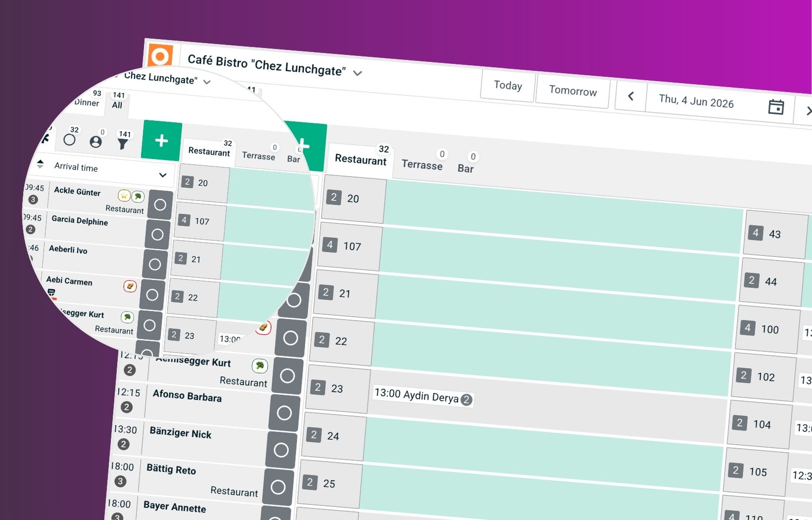This screenshot has height=520, width=812.
Task: Click the star VIP icon beside Ackle Günter
Action: [x=124, y=196]
